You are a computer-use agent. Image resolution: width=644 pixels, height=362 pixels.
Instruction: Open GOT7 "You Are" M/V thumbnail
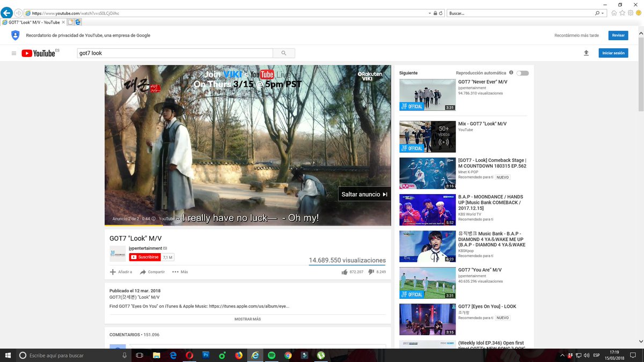[x=427, y=283]
